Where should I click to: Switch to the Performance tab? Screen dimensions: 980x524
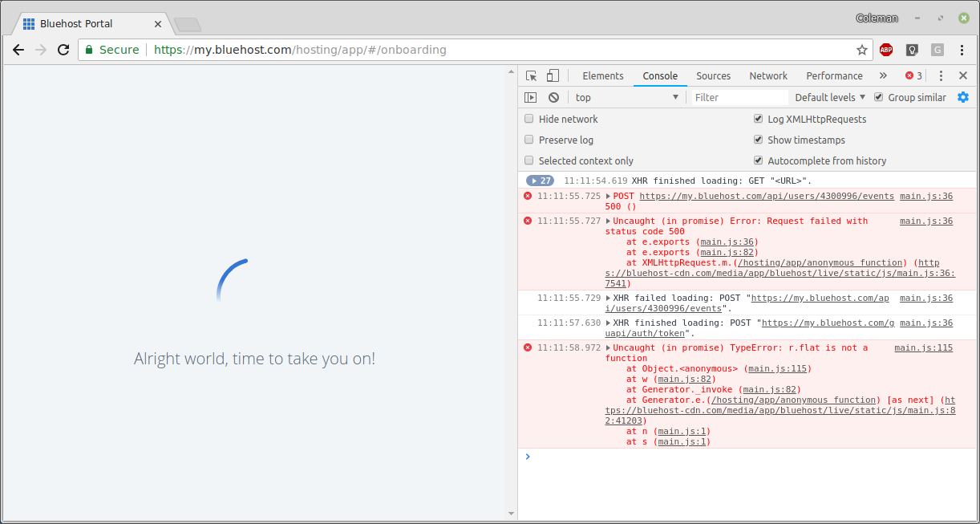[835, 75]
